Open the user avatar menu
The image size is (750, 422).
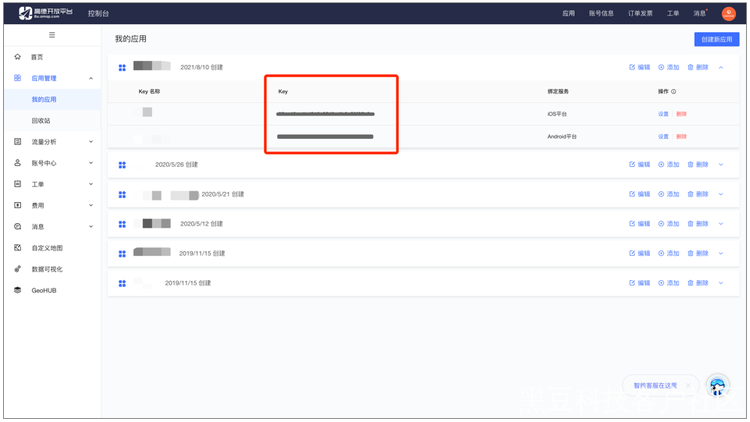tap(728, 13)
